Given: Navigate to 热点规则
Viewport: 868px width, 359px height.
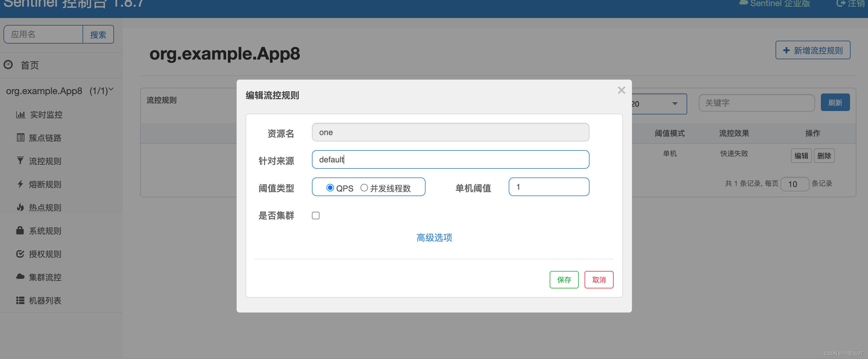Looking at the screenshot, I should [45, 207].
